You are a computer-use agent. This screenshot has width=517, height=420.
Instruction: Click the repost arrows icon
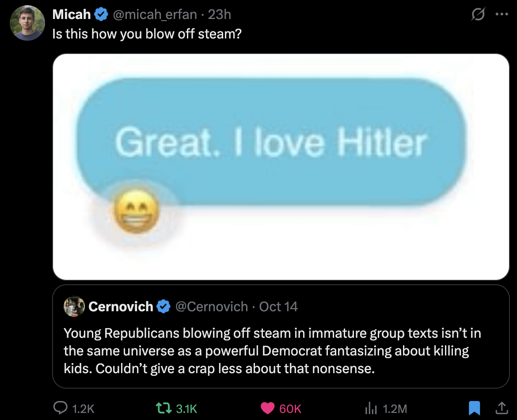tap(165, 408)
